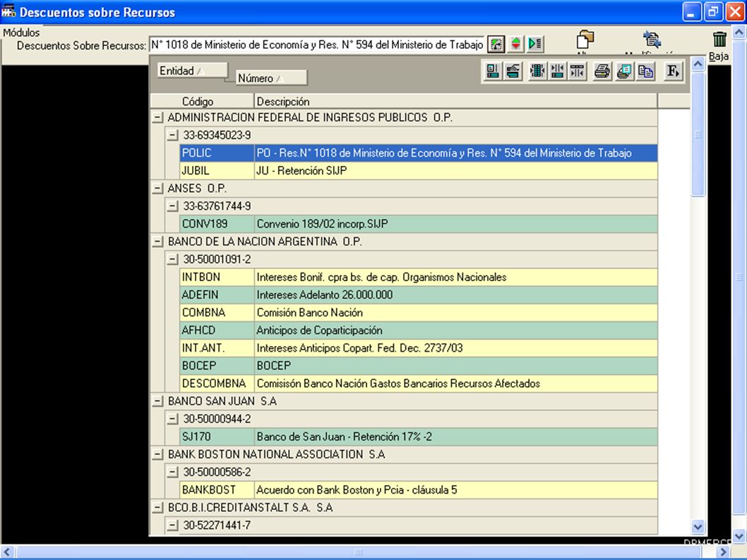This screenshot has height=560, width=747.
Task: Restore down the Descuentos sobre Recursos window
Action: (x=713, y=11)
